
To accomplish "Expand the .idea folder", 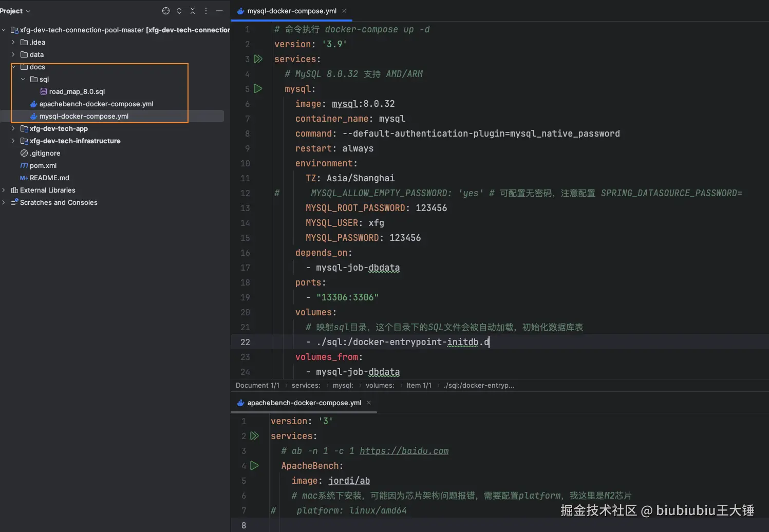I will click(13, 42).
